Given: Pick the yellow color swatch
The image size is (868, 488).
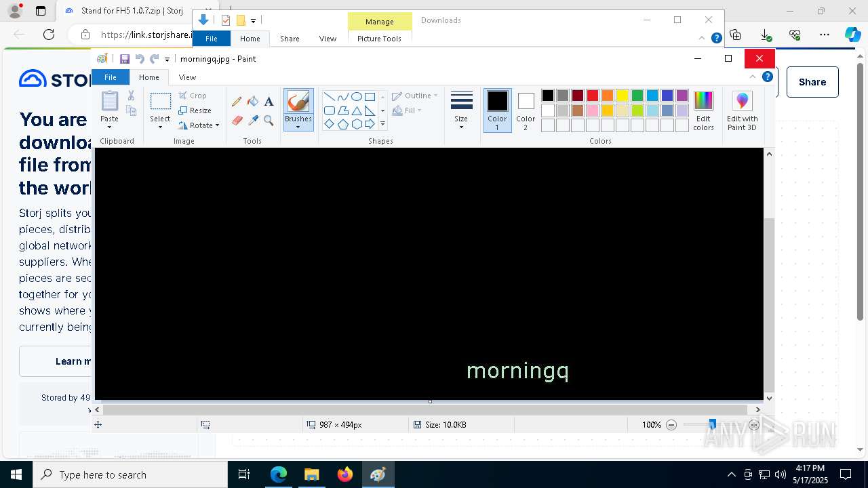Looking at the screenshot, I should pos(623,96).
